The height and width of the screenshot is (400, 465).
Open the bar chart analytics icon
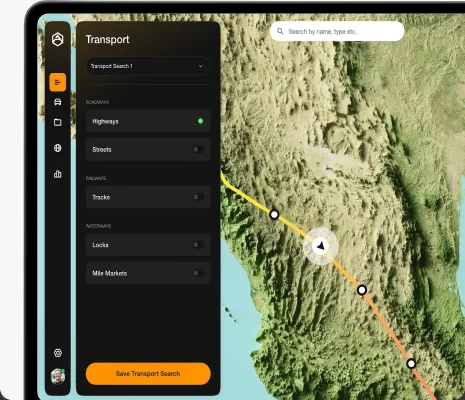58,174
